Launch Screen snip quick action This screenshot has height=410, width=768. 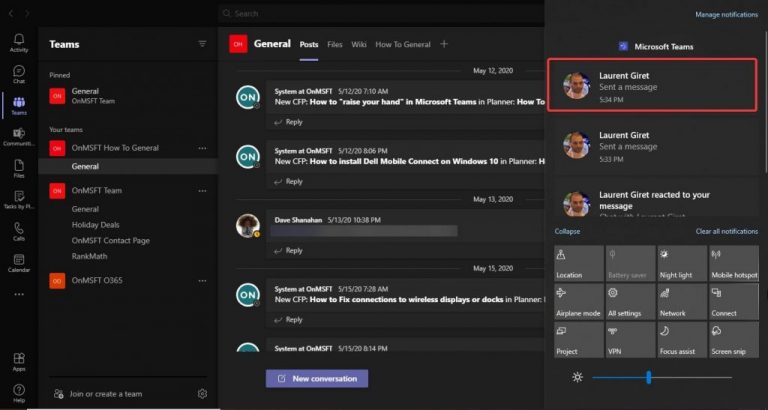(x=734, y=339)
